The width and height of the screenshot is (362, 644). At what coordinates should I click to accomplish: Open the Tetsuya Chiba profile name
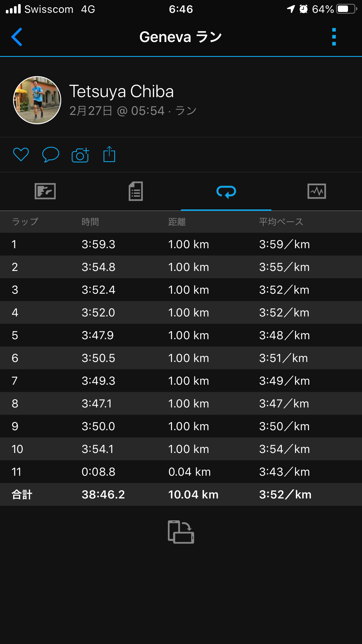pos(122,91)
